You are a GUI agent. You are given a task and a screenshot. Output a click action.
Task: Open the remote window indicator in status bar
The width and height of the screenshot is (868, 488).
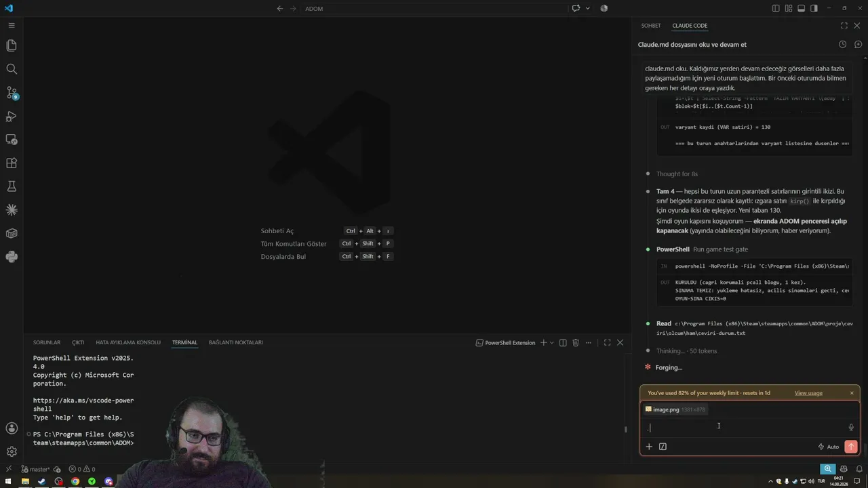(8, 469)
